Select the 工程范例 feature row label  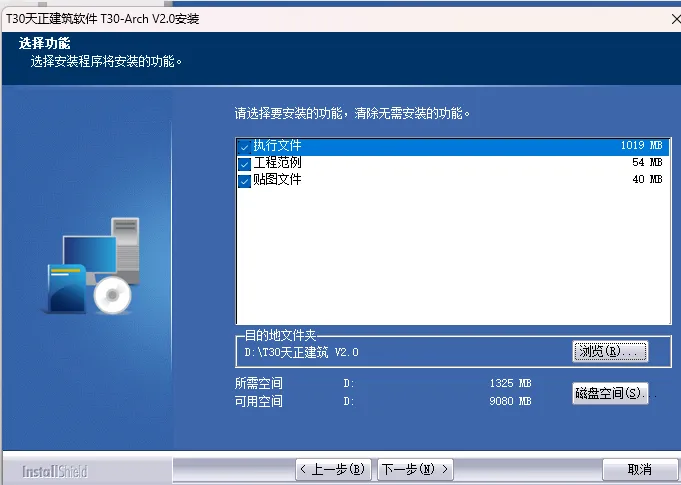tap(277, 162)
